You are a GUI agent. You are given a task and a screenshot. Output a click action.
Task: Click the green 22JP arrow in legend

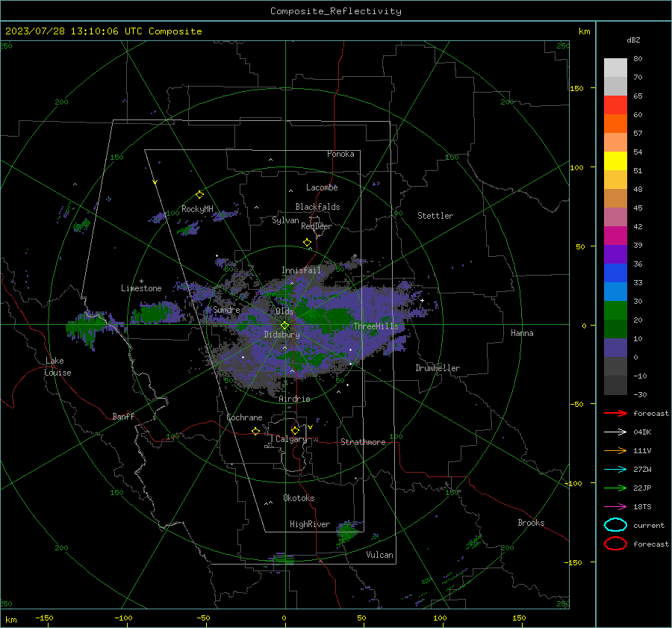(x=615, y=488)
